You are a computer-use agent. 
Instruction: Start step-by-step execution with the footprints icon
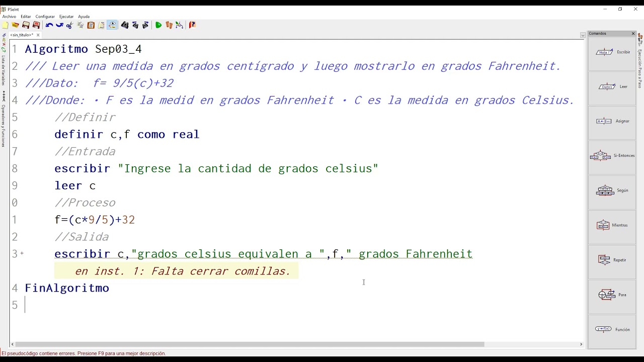click(x=169, y=25)
